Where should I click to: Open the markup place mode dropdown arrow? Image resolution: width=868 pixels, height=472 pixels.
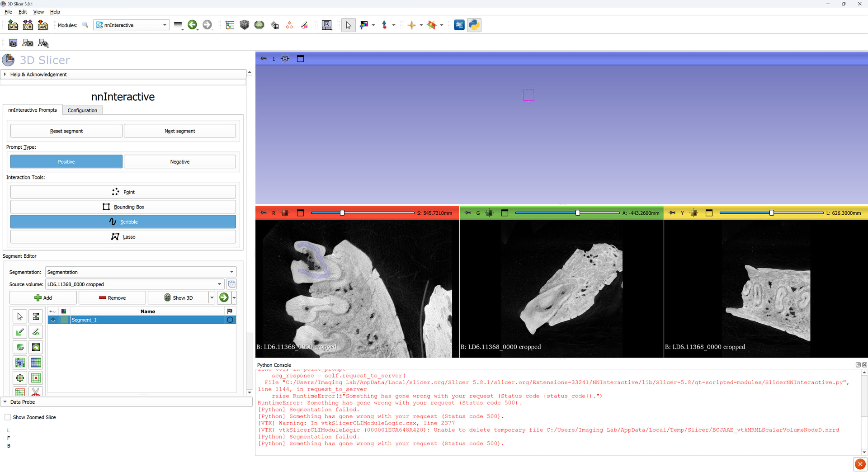pyautogui.click(x=393, y=25)
